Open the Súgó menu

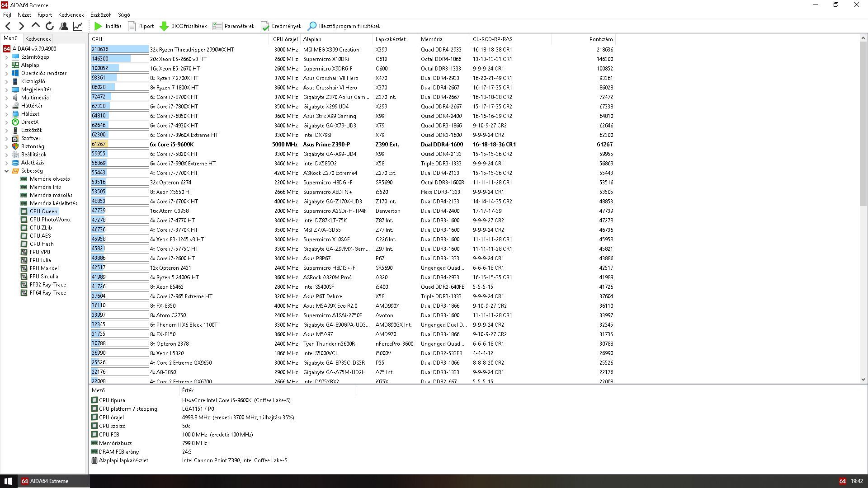(124, 15)
